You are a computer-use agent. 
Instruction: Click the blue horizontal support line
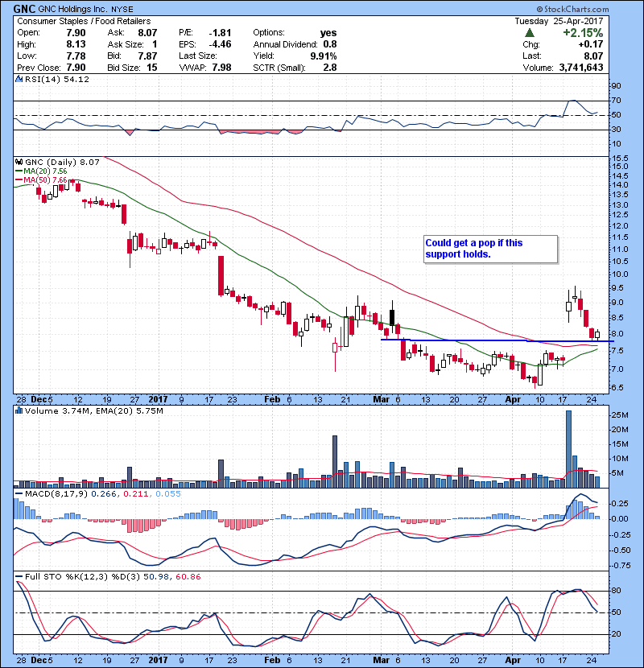(x=497, y=340)
